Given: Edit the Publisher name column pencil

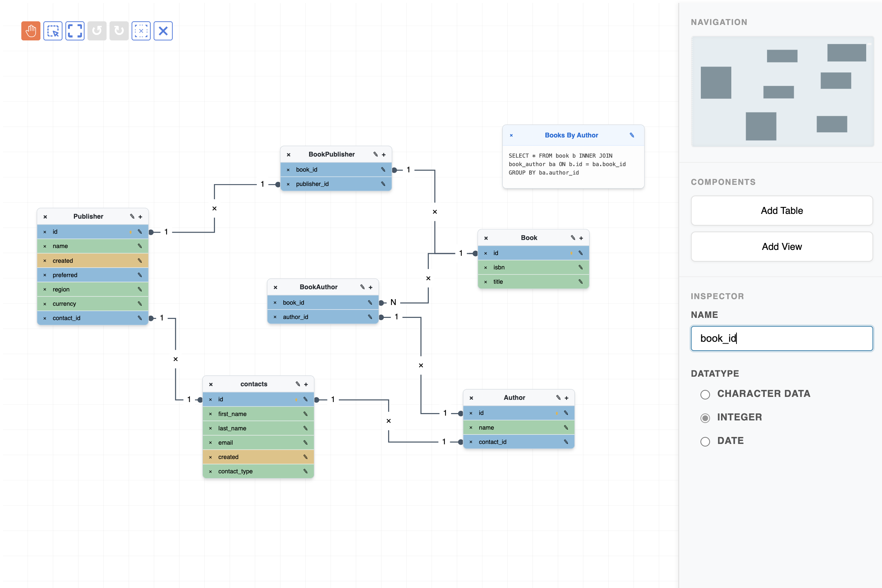Looking at the screenshot, I should [140, 246].
